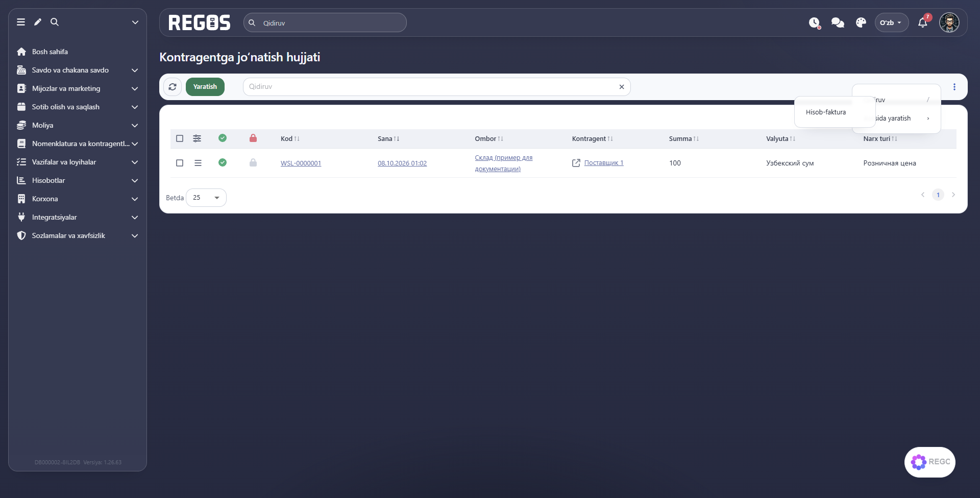This screenshot has height=498, width=980.
Task: Expand Sotib olish va saqlash menu
Action: point(78,107)
